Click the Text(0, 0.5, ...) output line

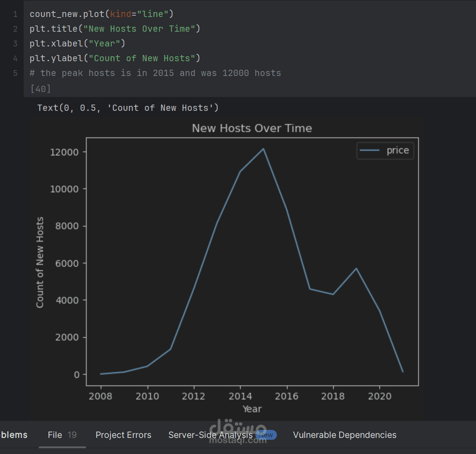coord(128,108)
